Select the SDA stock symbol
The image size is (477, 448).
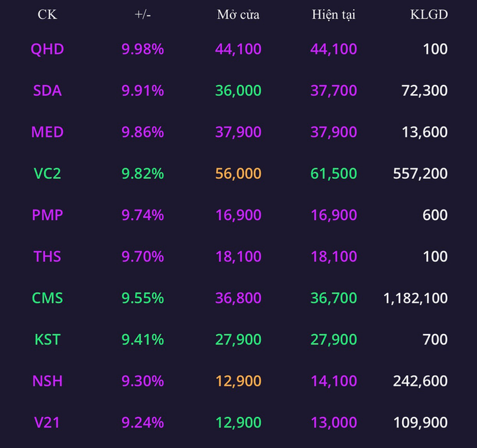[48, 91]
